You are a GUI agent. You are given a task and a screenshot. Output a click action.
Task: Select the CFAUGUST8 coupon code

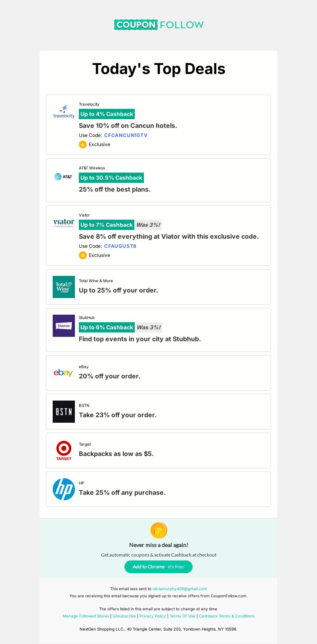[120, 246]
